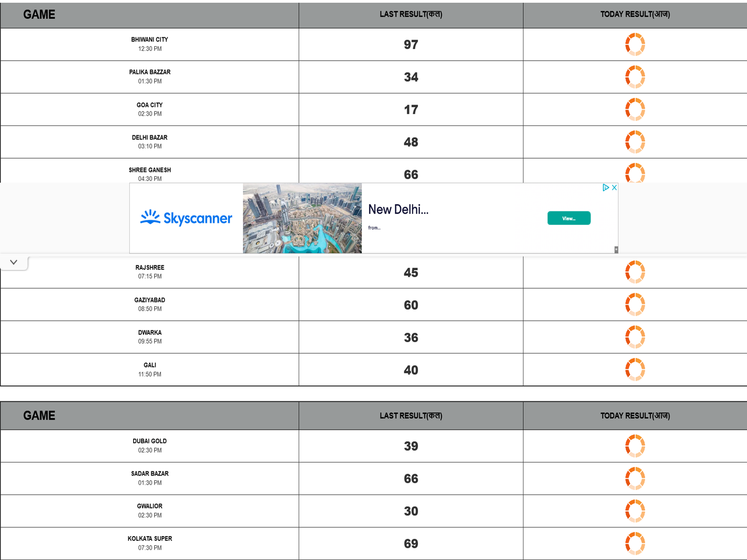Close the Skyscanner ad with X

pos(614,188)
